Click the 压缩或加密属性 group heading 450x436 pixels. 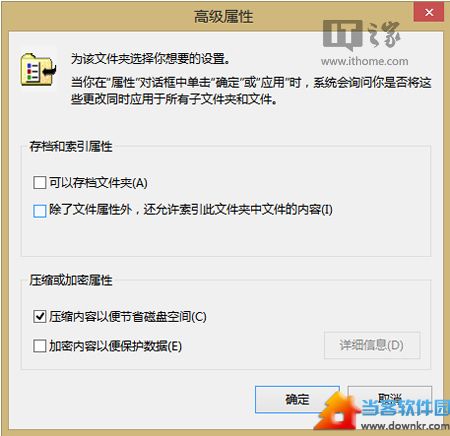[71, 280]
